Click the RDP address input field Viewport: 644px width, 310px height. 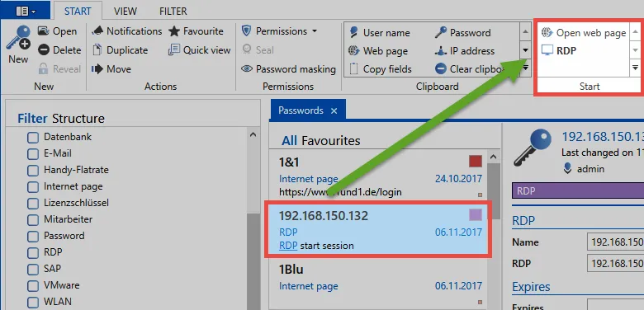tap(616, 263)
